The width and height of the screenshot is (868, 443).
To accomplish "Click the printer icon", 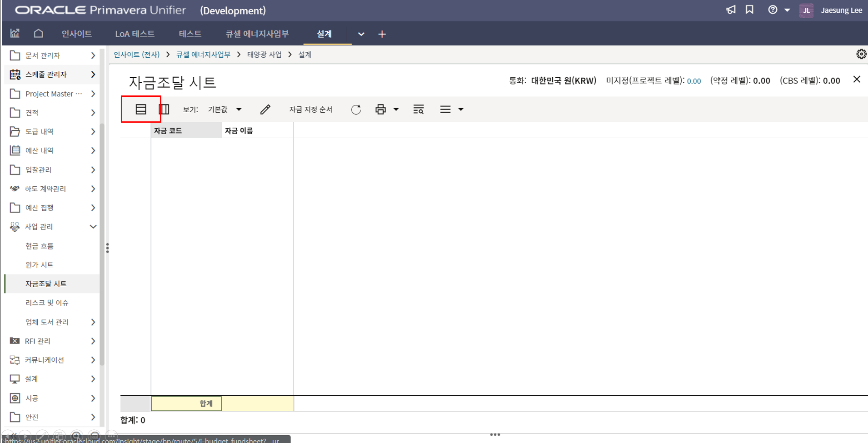I will (x=380, y=110).
